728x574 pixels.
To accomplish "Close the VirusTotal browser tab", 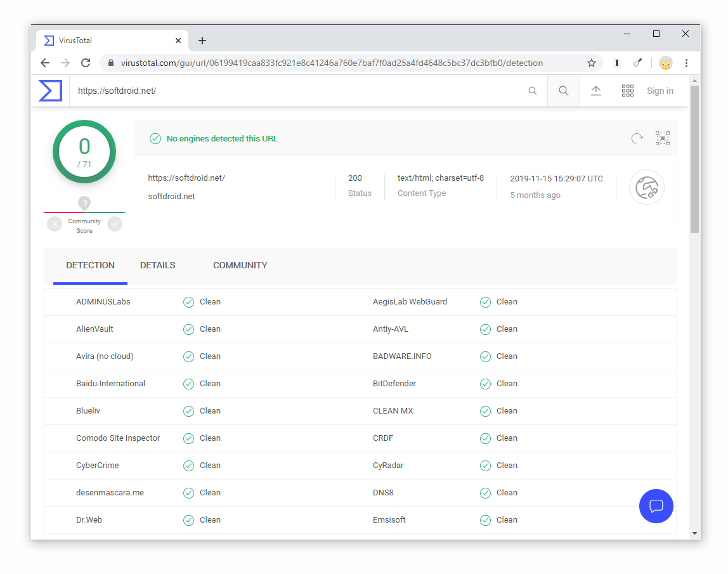I will (178, 41).
